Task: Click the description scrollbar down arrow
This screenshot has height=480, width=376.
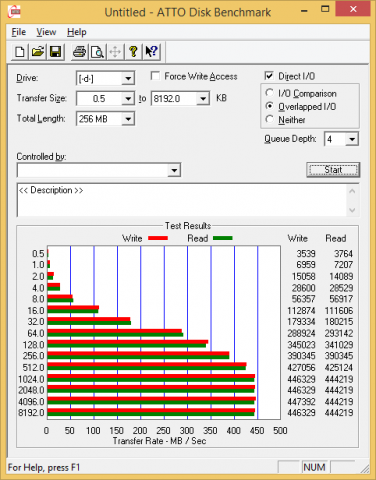Action: pos(352,210)
